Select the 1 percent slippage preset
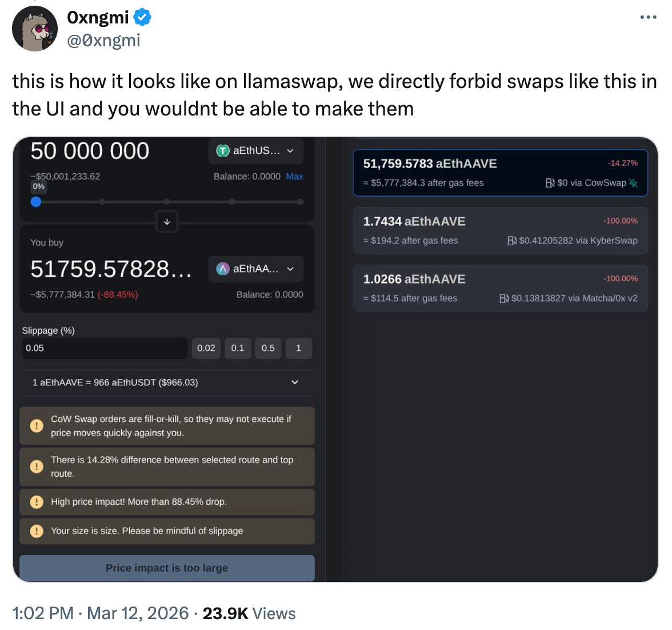The width and height of the screenshot is (672, 630). 298,348
